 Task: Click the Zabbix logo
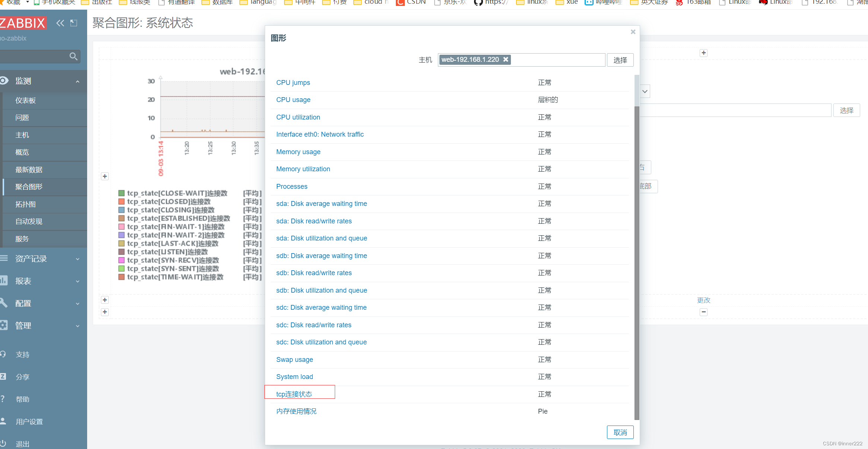(23, 23)
